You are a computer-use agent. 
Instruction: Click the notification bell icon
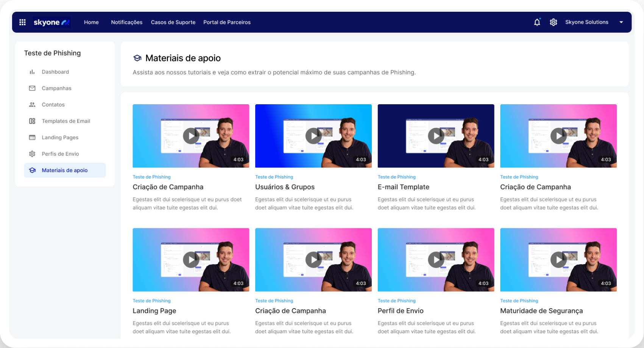537,22
